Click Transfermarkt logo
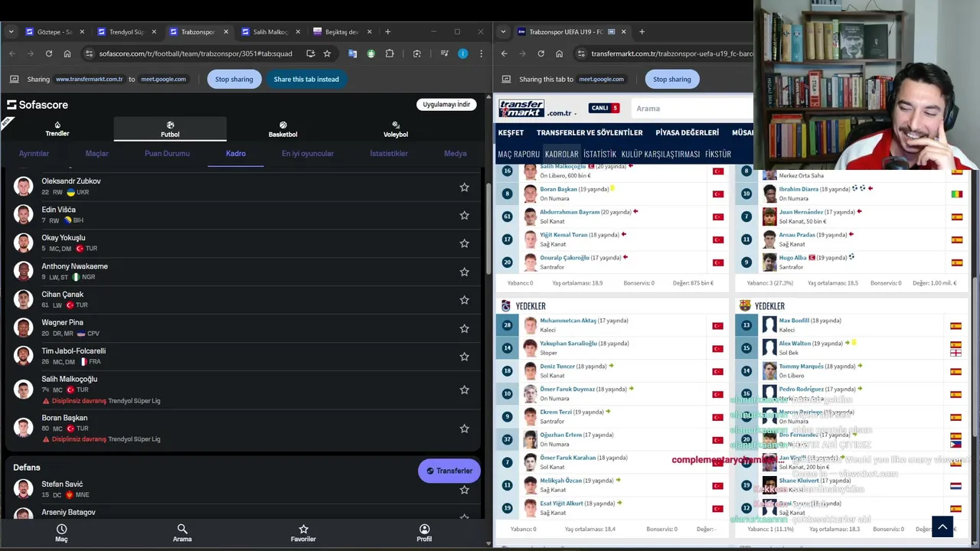 tap(521, 108)
